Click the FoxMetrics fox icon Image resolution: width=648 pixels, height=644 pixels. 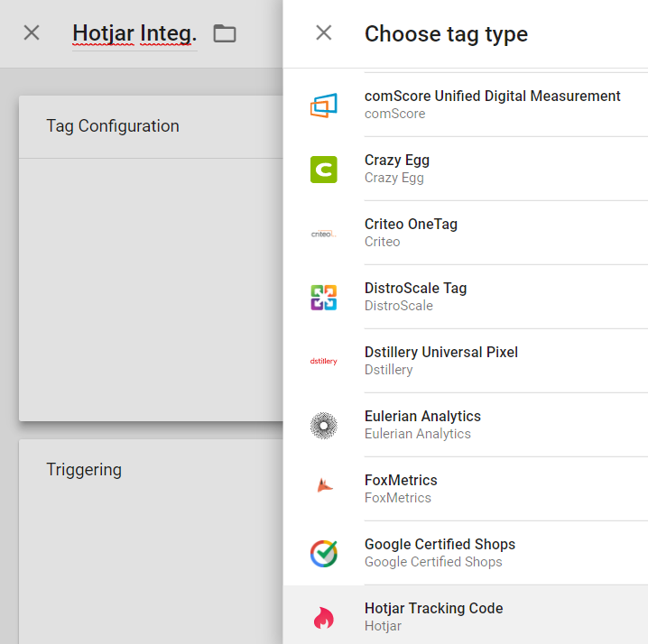(323, 487)
